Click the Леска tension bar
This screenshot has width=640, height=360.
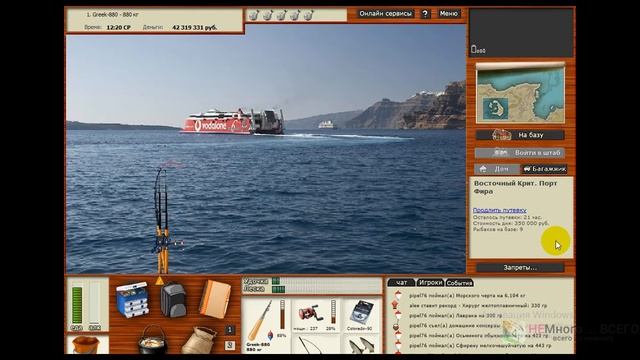(x=326, y=289)
